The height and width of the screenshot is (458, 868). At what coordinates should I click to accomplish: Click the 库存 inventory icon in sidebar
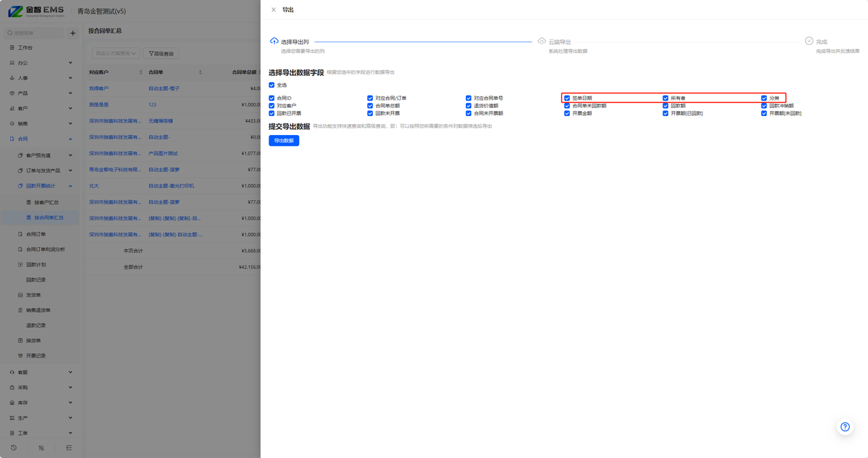(12, 403)
